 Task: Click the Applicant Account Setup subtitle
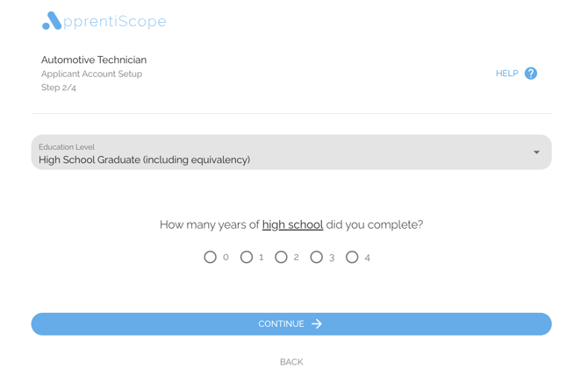point(91,74)
